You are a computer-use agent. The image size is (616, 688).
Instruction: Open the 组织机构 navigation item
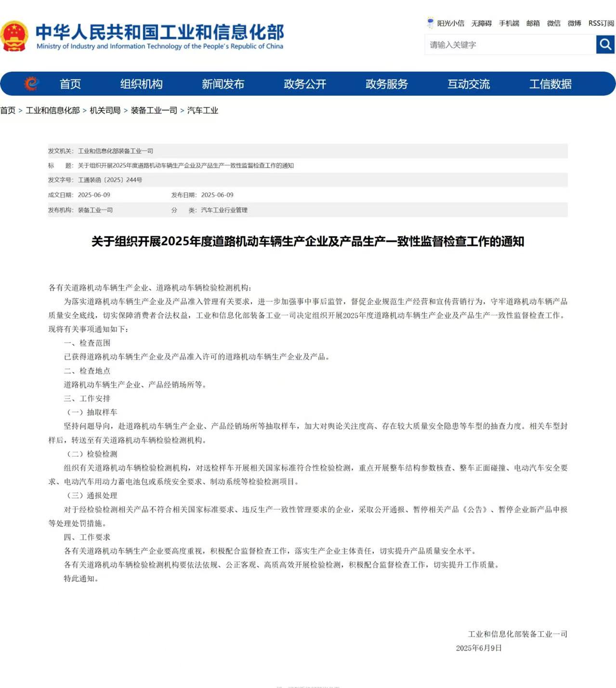pyautogui.click(x=141, y=84)
